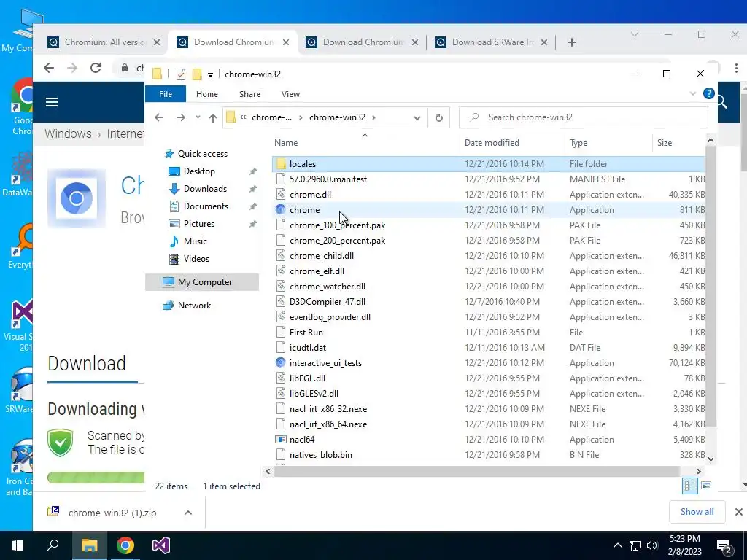Open options for chrome-win32 (1).zip download

(x=188, y=513)
